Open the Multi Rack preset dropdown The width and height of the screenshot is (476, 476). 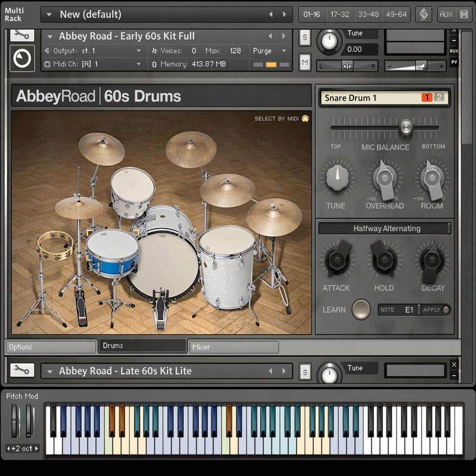click(49, 14)
